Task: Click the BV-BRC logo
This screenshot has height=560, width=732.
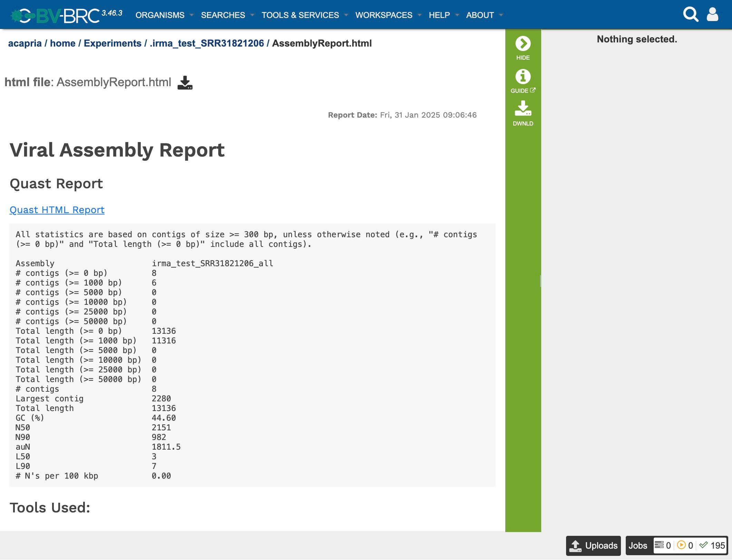Action: coord(55,15)
